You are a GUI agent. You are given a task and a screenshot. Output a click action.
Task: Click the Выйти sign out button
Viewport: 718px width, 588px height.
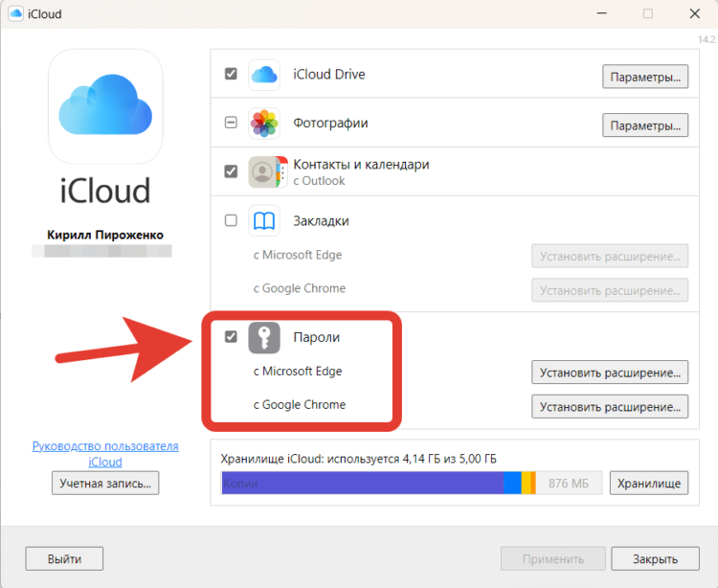coord(64,558)
